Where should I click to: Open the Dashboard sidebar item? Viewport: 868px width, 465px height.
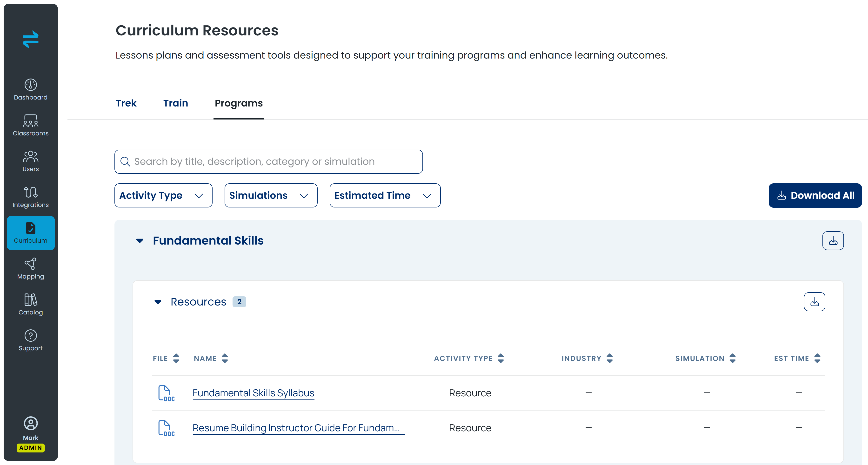(x=31, y=90)
